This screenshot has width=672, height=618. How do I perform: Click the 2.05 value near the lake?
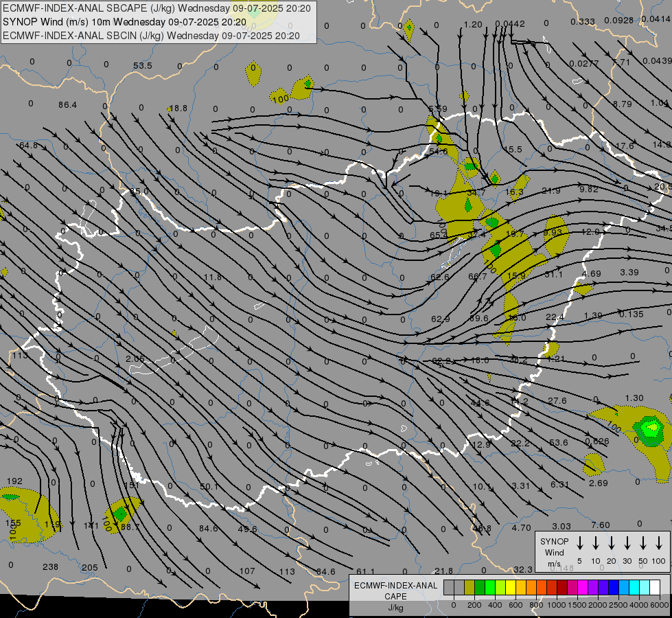pos(135,358)
